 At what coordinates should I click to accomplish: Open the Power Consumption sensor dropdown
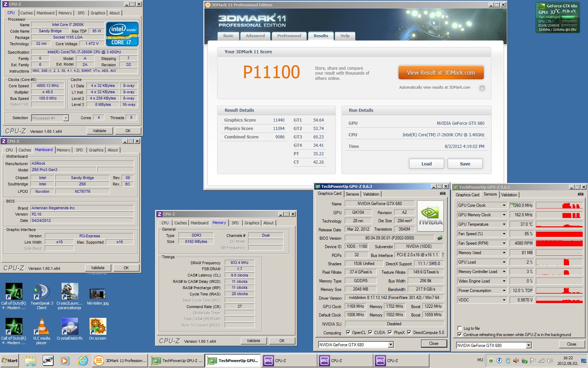504,291
